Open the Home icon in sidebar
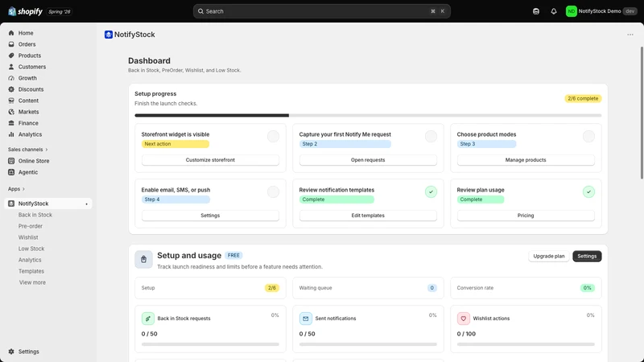 click(11, 33)
